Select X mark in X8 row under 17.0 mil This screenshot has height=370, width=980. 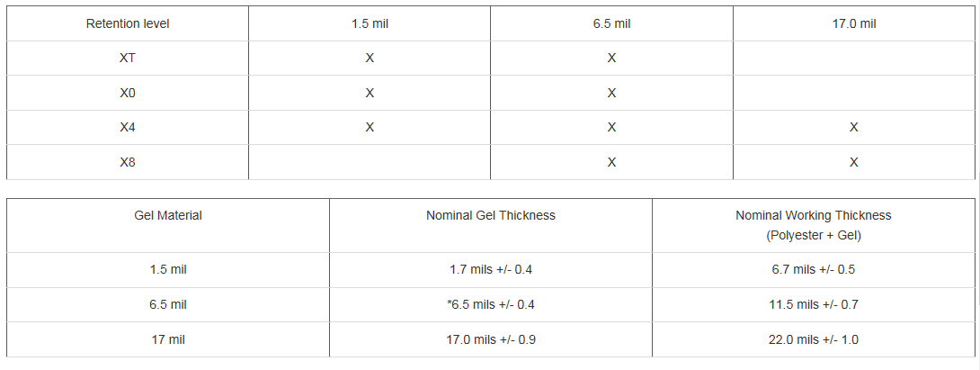(x=853, y=162)
